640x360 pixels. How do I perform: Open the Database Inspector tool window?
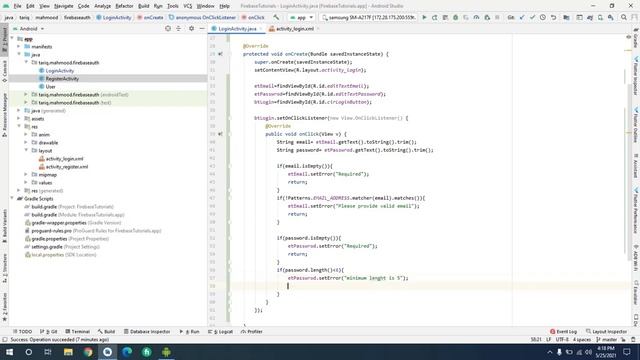click(x=147, y=331)
